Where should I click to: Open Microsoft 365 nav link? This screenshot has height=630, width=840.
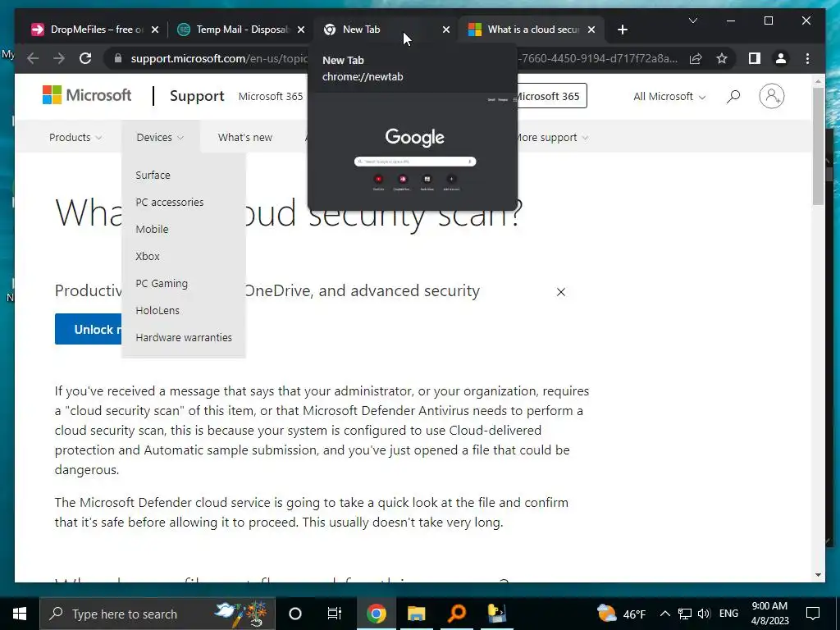[271, 97]
